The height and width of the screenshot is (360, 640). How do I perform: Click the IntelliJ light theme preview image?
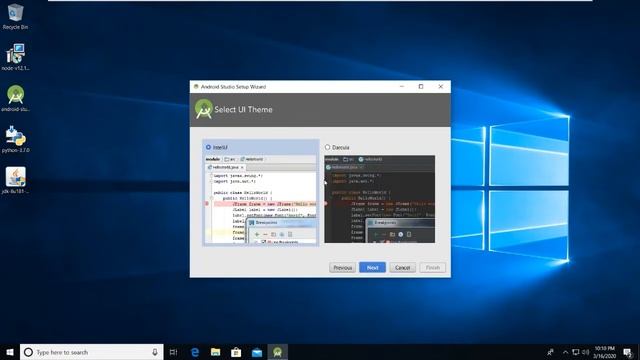261,200
